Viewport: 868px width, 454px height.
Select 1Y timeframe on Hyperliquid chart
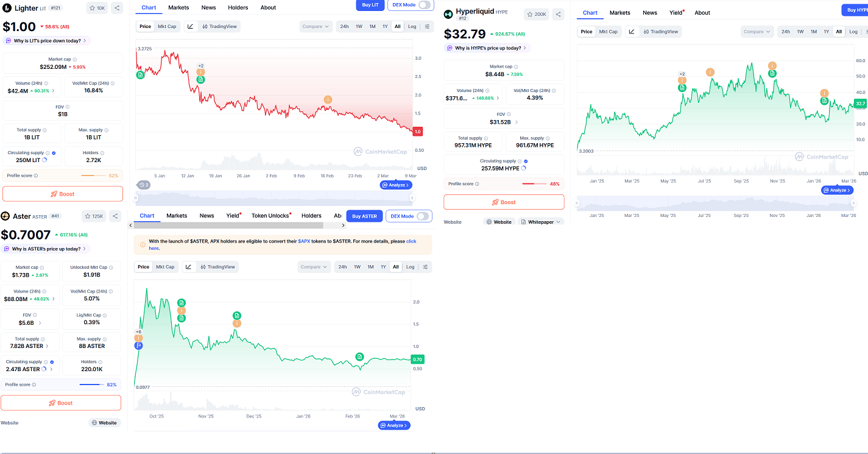point(826,32)
